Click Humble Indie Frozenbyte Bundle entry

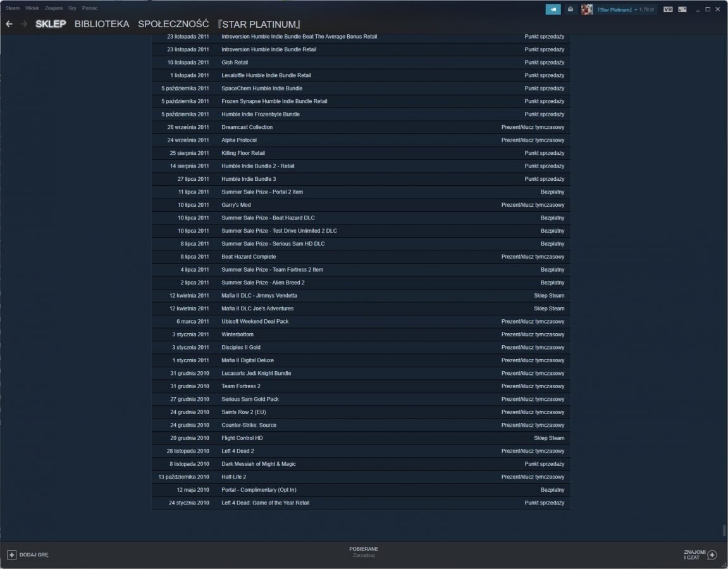tap(261, 114)
